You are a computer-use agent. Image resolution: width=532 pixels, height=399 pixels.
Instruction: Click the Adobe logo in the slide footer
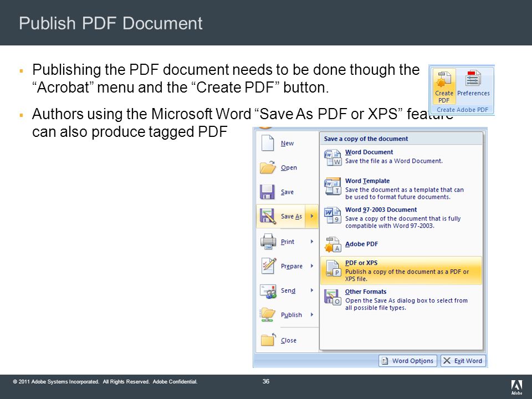click(516, 387)
